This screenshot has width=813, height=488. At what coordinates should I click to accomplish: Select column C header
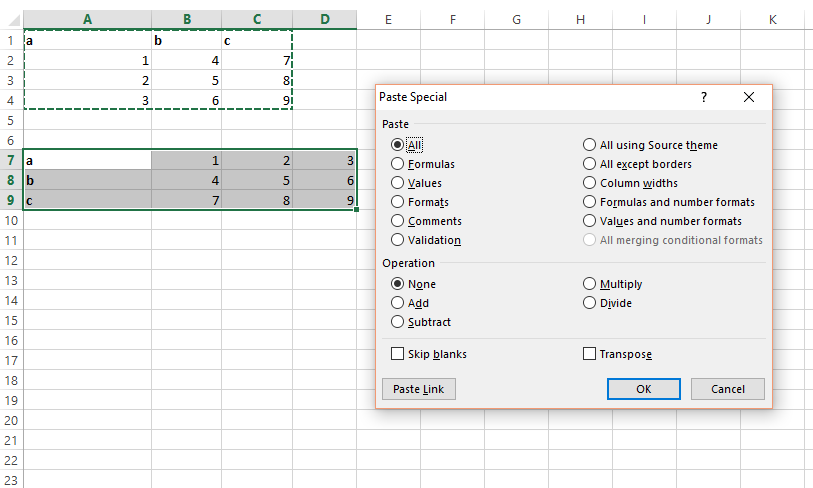(257, 20)
